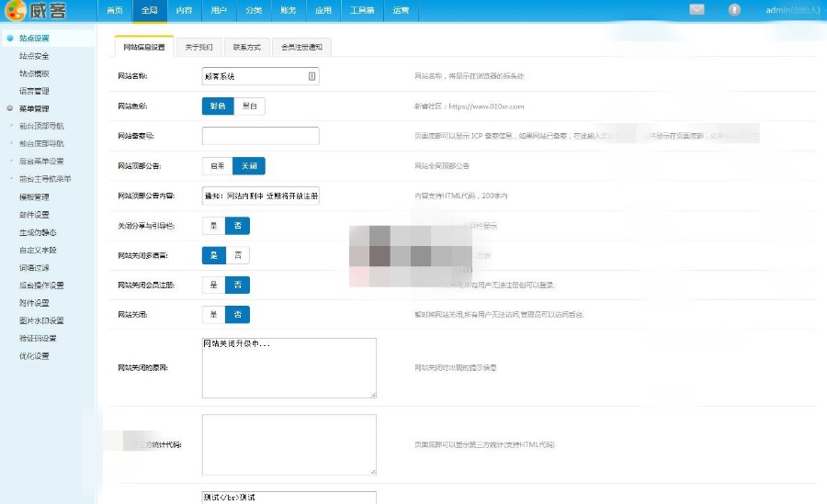Choose 是 for 网站关闭
The width and height of the screenshot is (827, 504).
(213, 314)
